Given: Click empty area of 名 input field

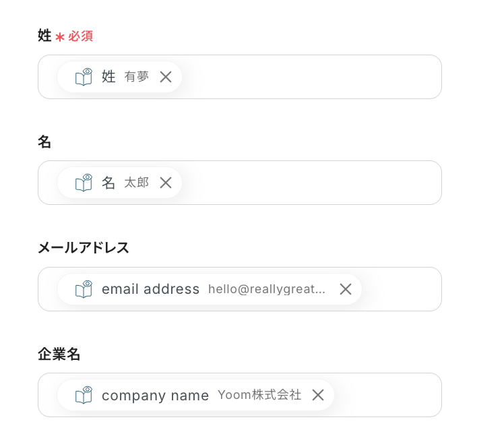Looking at the screenshot, I should (x=310, y=183).
